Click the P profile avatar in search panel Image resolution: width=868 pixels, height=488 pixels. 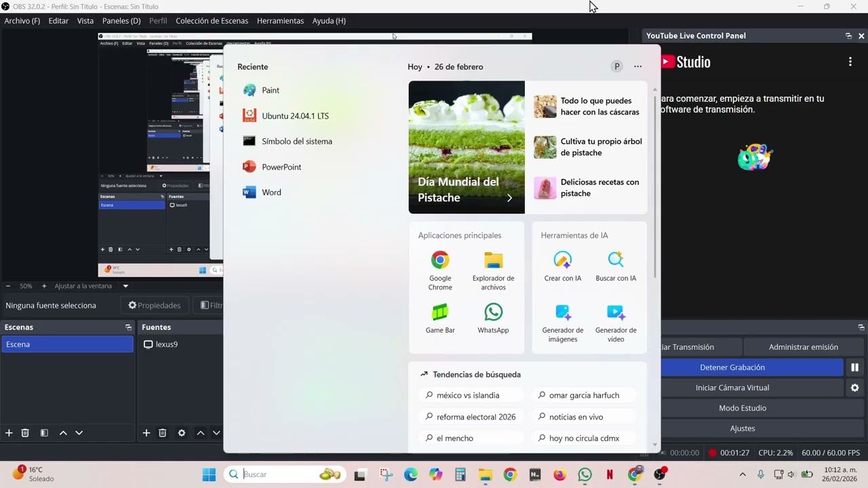pos(616,66)
